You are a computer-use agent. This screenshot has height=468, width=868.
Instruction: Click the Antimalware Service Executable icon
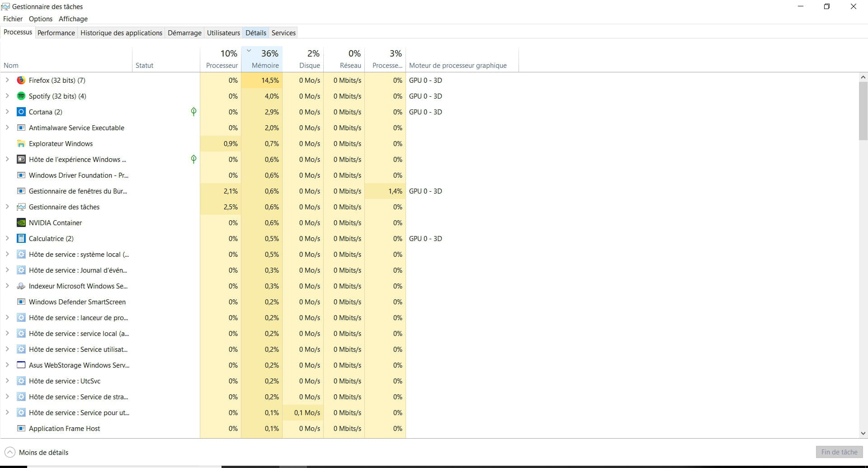(21, 128)
